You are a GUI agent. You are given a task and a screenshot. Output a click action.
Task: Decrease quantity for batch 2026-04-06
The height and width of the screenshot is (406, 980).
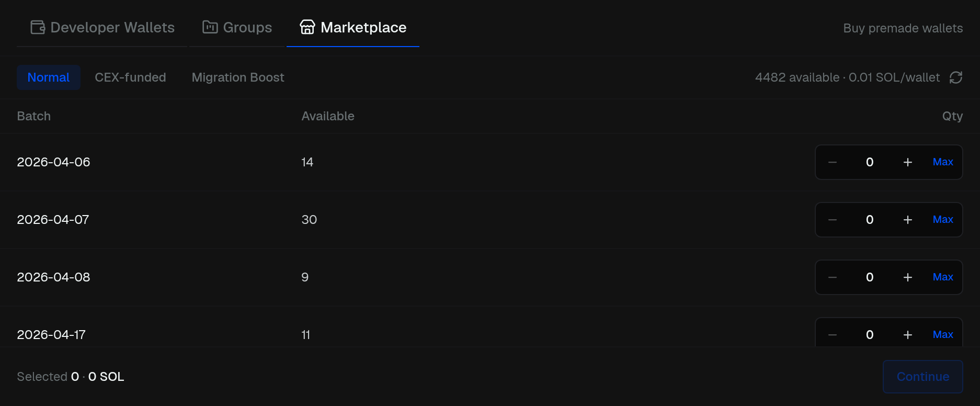point(833,162)
